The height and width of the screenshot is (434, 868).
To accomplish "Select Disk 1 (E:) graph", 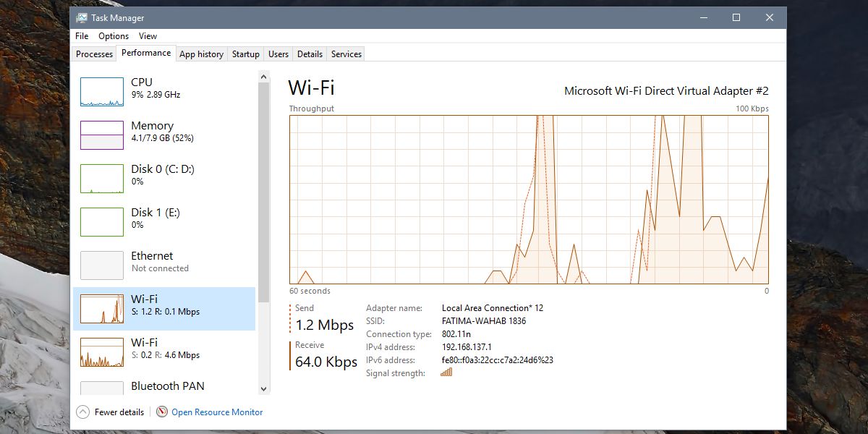I will point(102,222).
